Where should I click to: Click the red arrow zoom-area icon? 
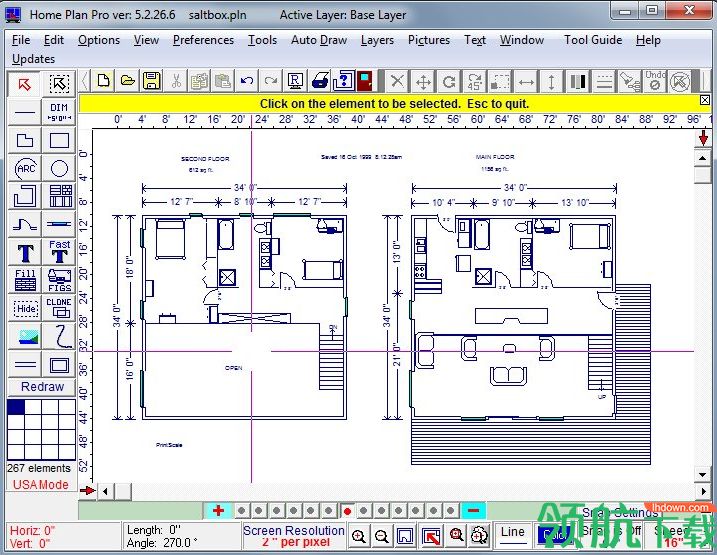pos(431,536)
